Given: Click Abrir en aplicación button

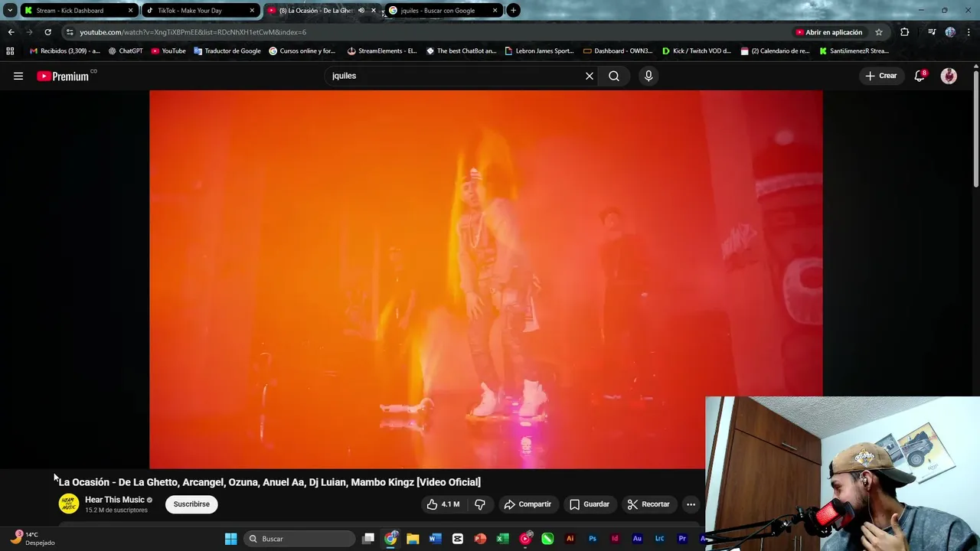Looking at the screenshot, I should pos(829,32).
